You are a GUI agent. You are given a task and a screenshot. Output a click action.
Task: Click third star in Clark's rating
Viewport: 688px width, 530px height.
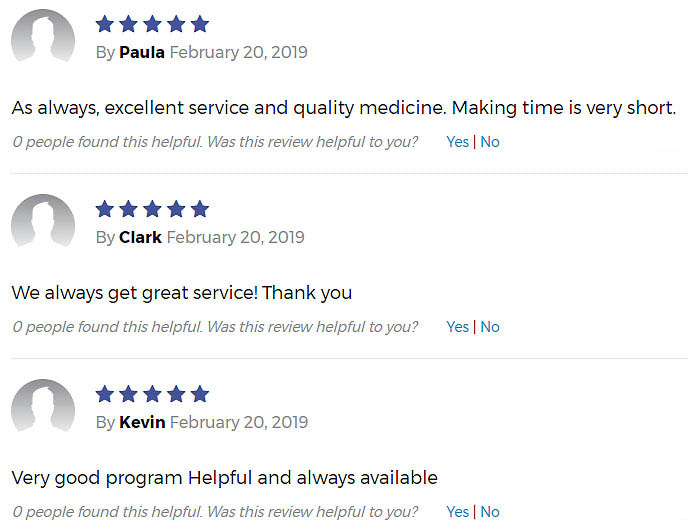pos(152,209)
